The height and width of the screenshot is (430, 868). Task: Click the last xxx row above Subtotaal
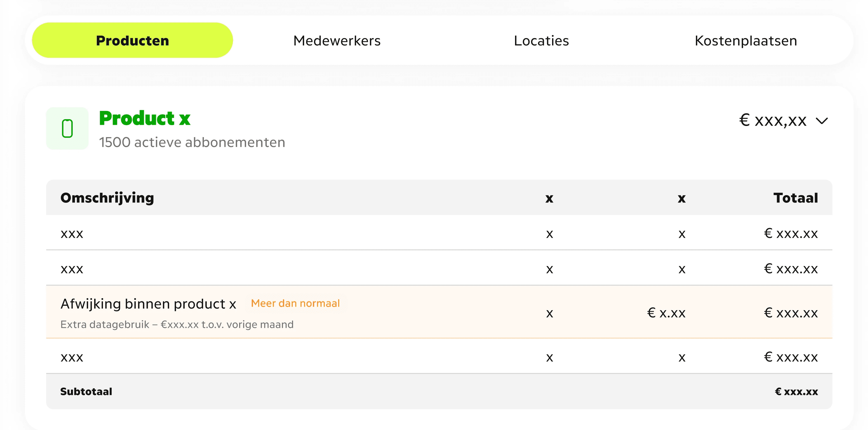[x=439, y=356]
